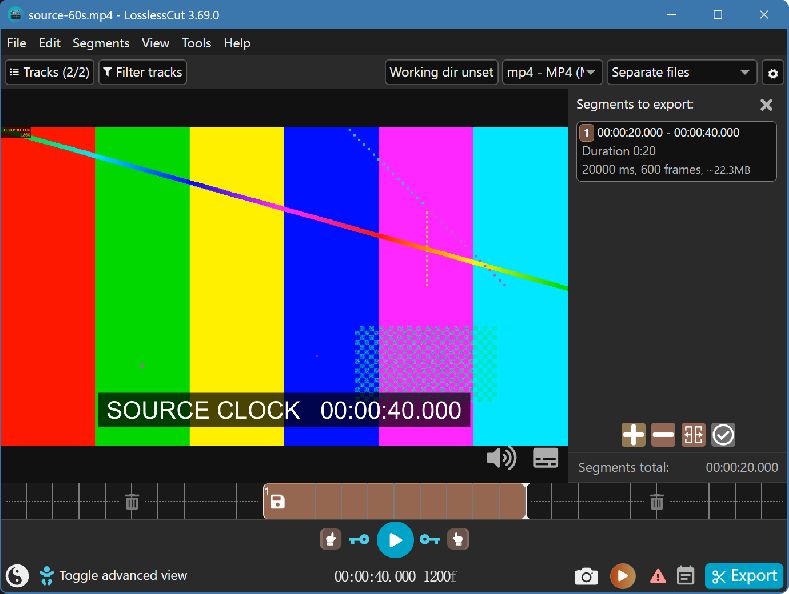
Task: Click the Export button
Action: point(744,576)
